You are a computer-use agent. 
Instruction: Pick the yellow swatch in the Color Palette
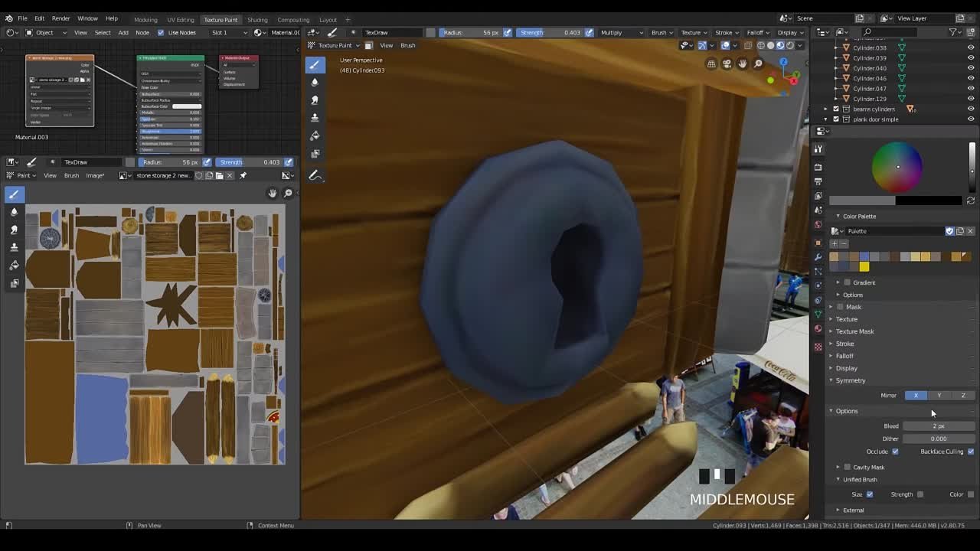864,266
